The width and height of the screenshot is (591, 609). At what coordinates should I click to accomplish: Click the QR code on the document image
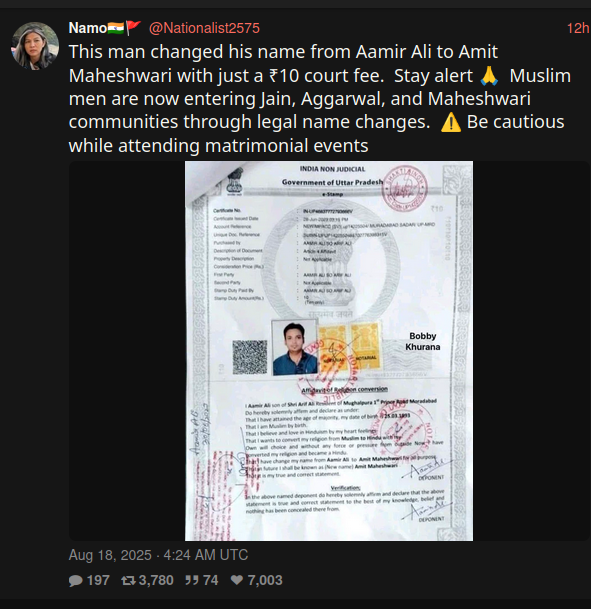(x=250, y=357)
